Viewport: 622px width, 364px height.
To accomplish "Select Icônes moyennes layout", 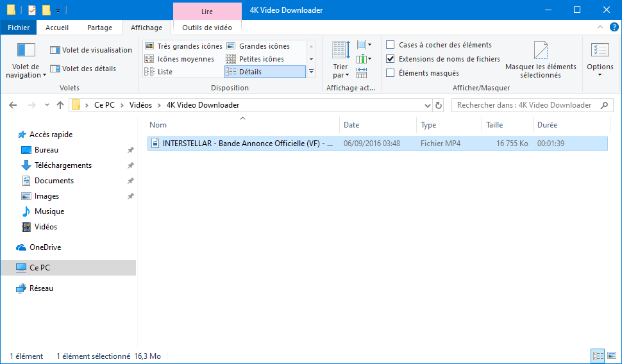I will click(x=180, y=59).
